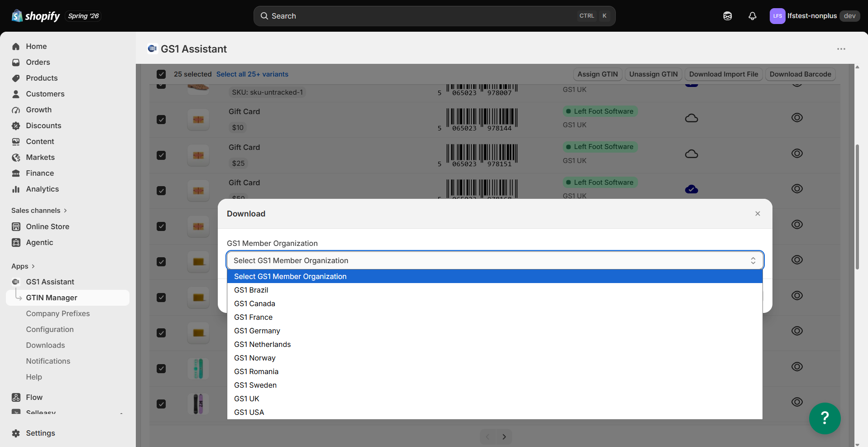Click the Search input field

coord(434,16)
